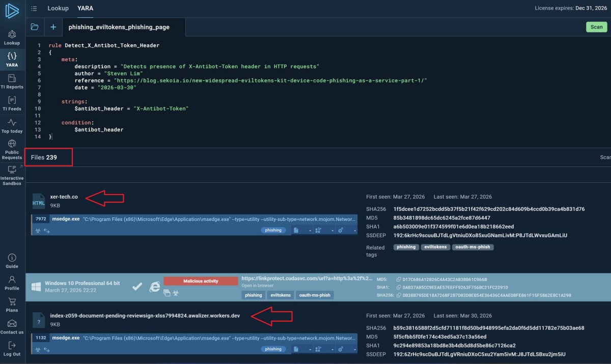
Task: Click phishing badge in process 7972 row
Action: (273, 230)
